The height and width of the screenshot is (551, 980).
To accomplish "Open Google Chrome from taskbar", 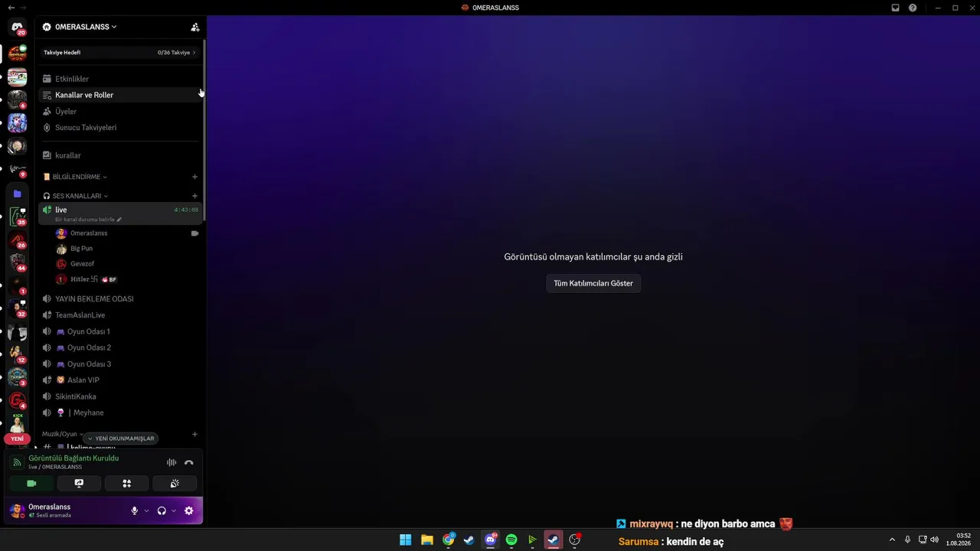I will coord(449,540).
